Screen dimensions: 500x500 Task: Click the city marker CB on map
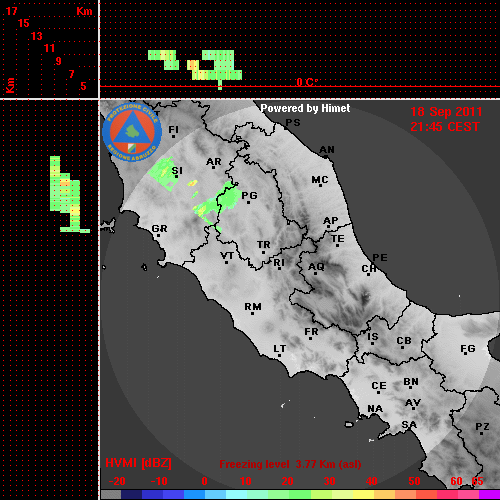[x=404, y=341]
